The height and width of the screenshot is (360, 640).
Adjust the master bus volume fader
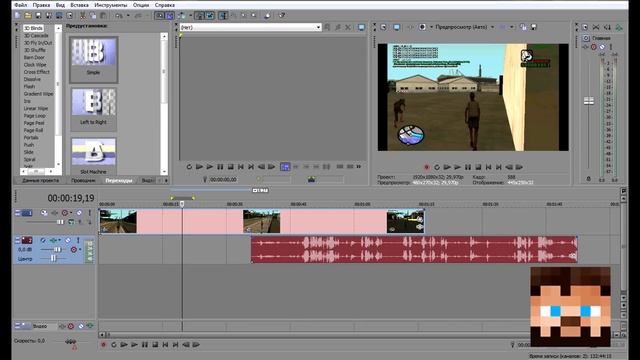(589, 101)
